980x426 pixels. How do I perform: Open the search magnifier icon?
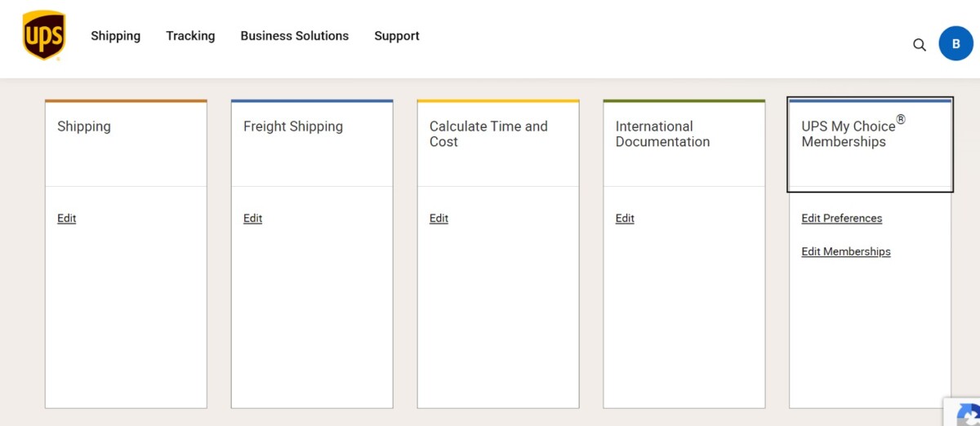tap(920, 45)
